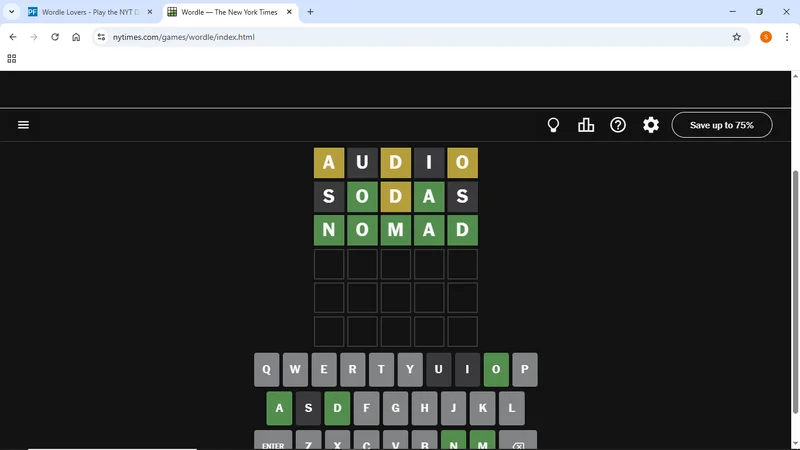Viewport: 800px width, 450px height.
Task: Click the page vertical scrollbar thumb
Action: [x=795, y=292]
